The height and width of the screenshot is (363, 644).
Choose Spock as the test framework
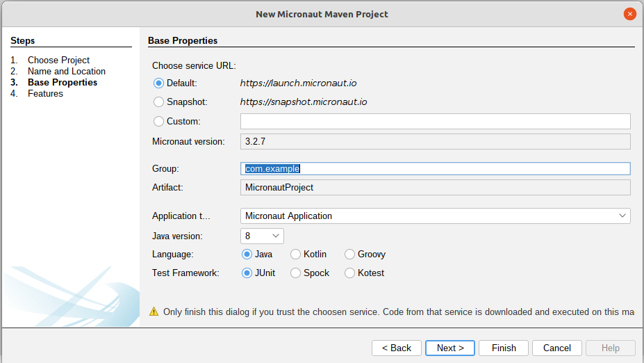[296, 273]
